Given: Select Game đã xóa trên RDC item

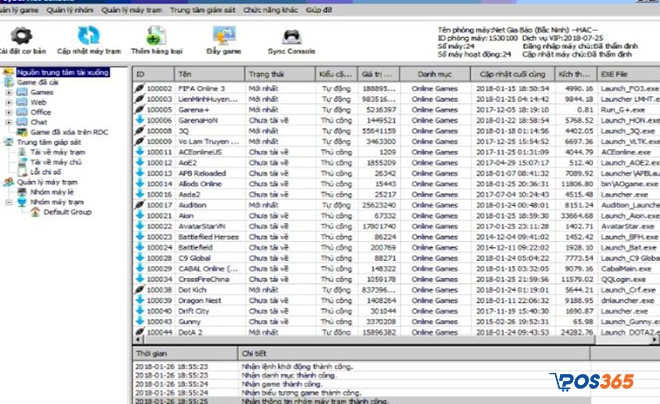Looking at the screenshot, I should (x=66, y=132).
